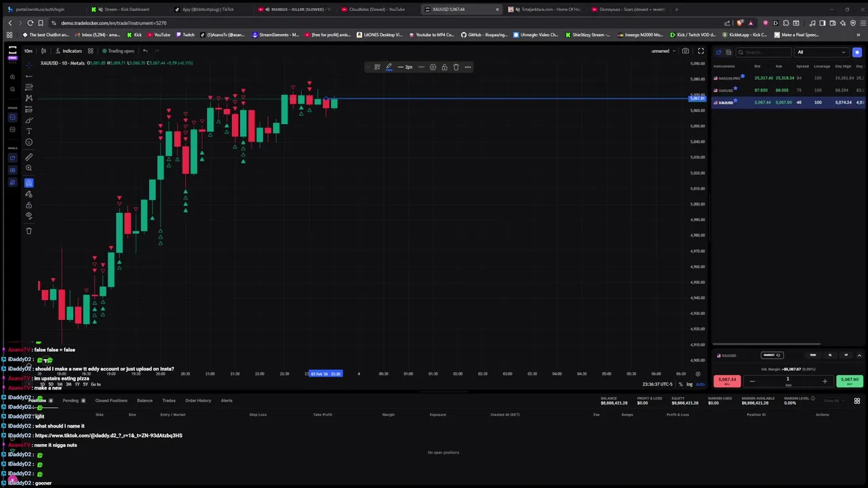Take a chart snapshot with camera icon
Image resolution: width=868 pixels, height=488 pixels.
[686, 51]
